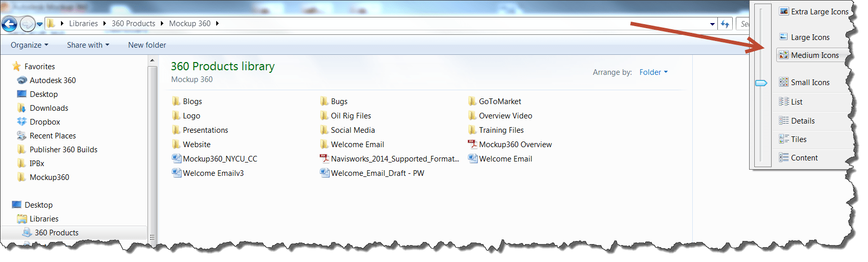Viewport: 868px width, 262px height.
Task: Switch to List view
Action: click(x=791, y=102)
